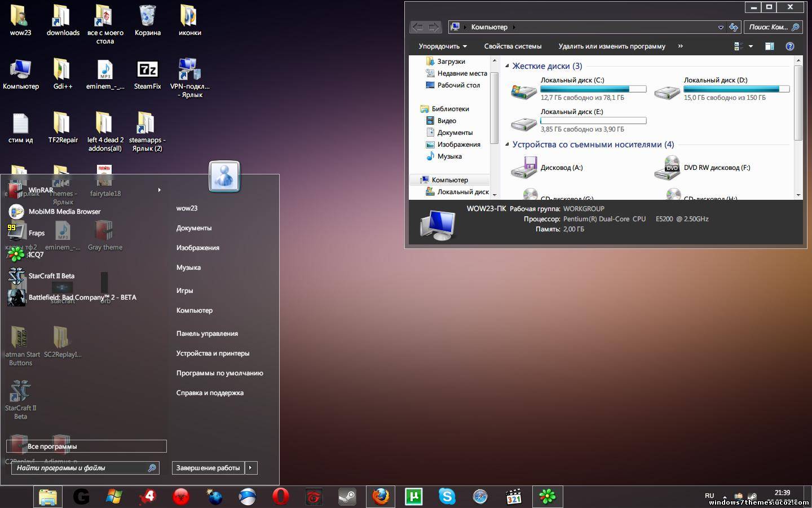Expand WinRAR submenu arrow in Start menu

160,190
